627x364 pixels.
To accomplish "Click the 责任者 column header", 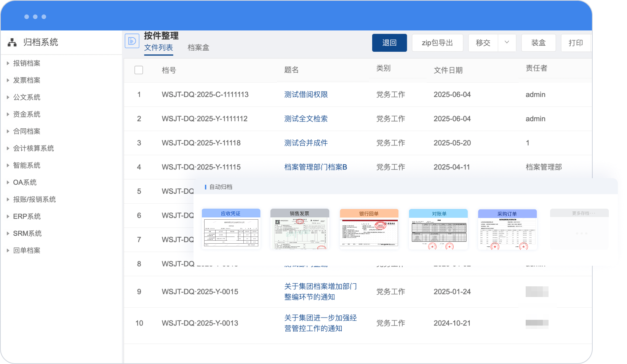I will click(536, 68).
